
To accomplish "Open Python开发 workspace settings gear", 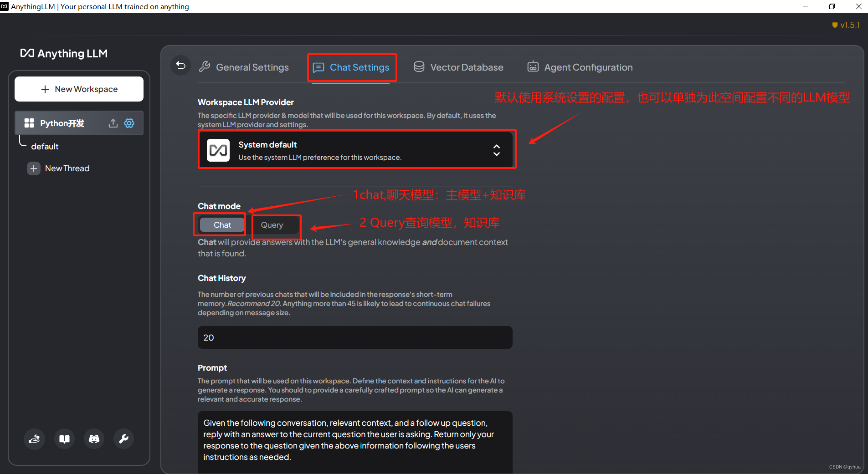I will click(x=129, y=123).
